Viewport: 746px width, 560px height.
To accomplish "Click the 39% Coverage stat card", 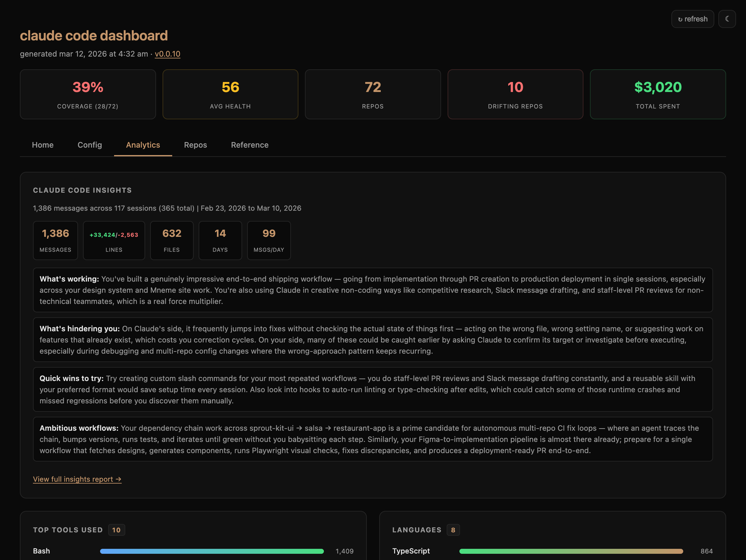I will (x=88, y=94).
